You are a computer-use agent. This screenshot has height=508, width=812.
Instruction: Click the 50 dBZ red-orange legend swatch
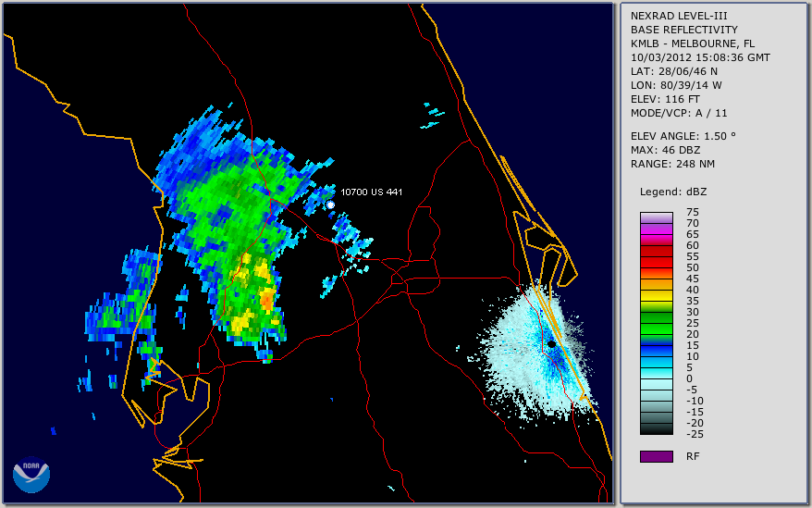[x=656, y=273]
